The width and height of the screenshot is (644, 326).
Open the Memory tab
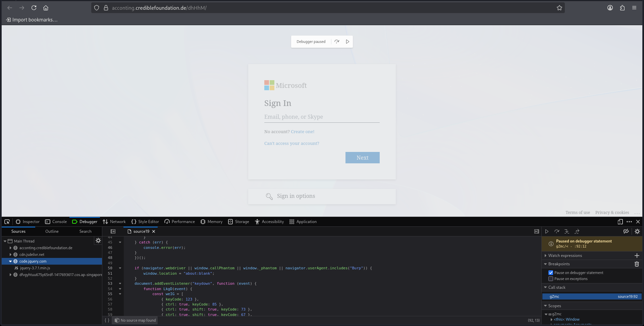(211, 222)
